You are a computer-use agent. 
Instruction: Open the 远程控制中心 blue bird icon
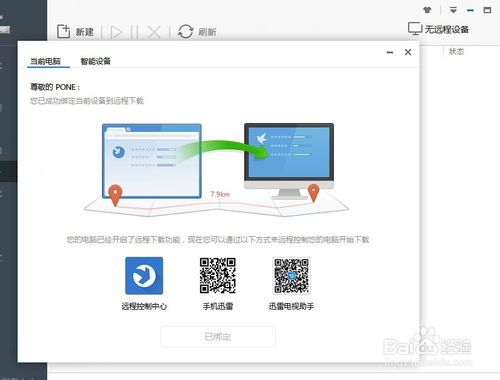point(144,276)
